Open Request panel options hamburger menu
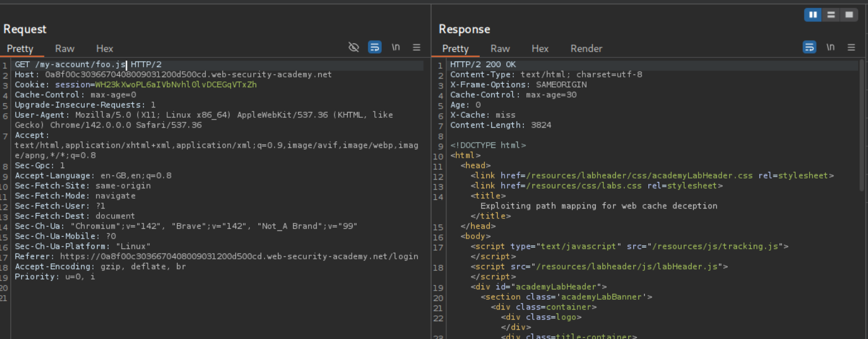Screen dimensions: 868x339 pyautogui.click(x=416, y=47)
